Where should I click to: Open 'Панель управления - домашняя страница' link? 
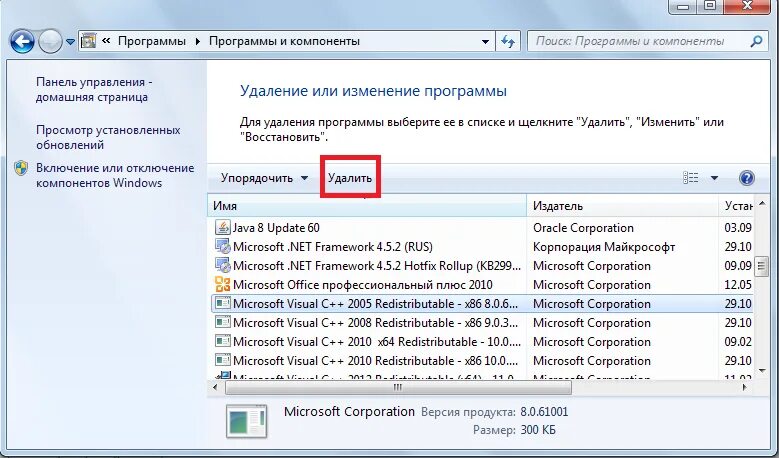click(94, 89)
